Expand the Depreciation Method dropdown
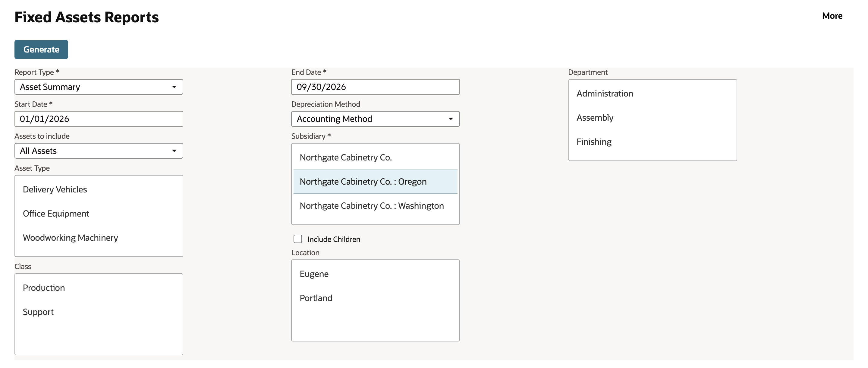This screenshot has height=368, width=868. pyautogui.click(x=375, y=119)
